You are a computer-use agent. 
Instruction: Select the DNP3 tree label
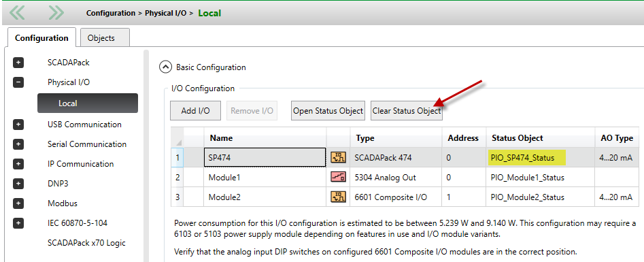point(58,184)
